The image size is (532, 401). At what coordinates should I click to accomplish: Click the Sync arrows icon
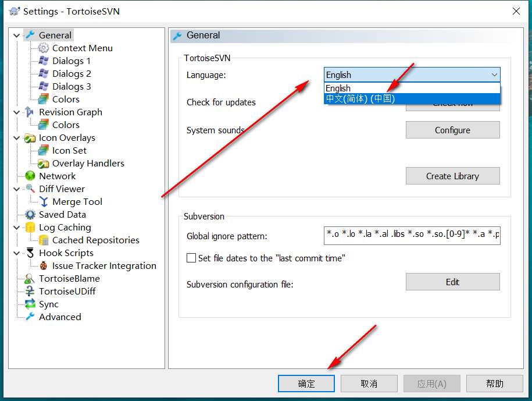tap(30, 304)
